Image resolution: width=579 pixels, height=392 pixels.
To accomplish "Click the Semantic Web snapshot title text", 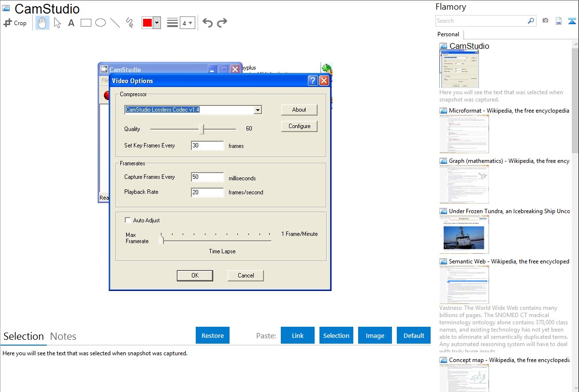I will [x=509, y=261].
